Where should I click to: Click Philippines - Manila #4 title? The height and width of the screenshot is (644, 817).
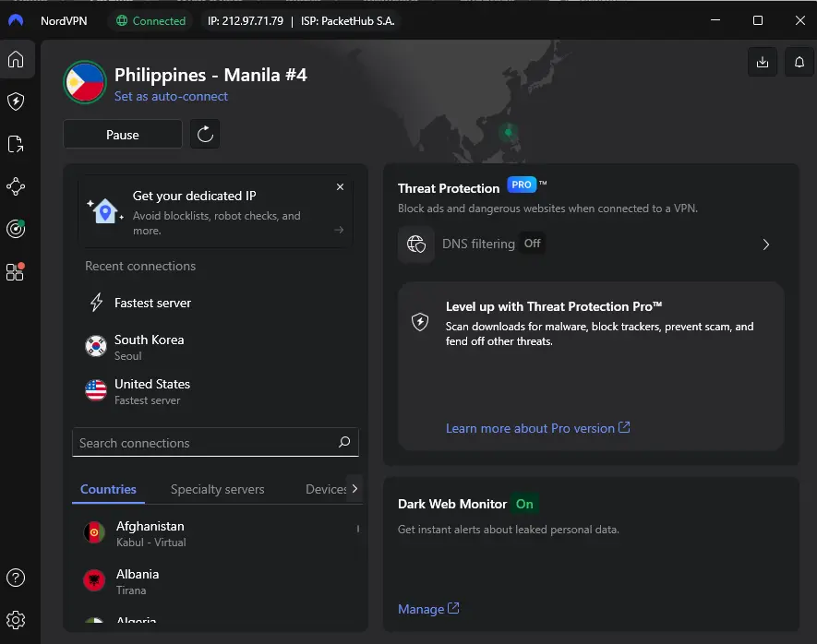(x=210, y=75)
